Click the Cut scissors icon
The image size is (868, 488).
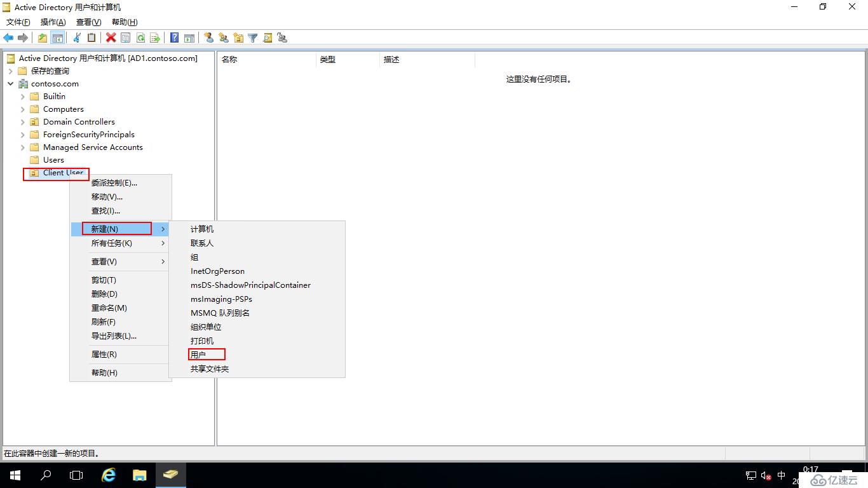pos(77,37)
